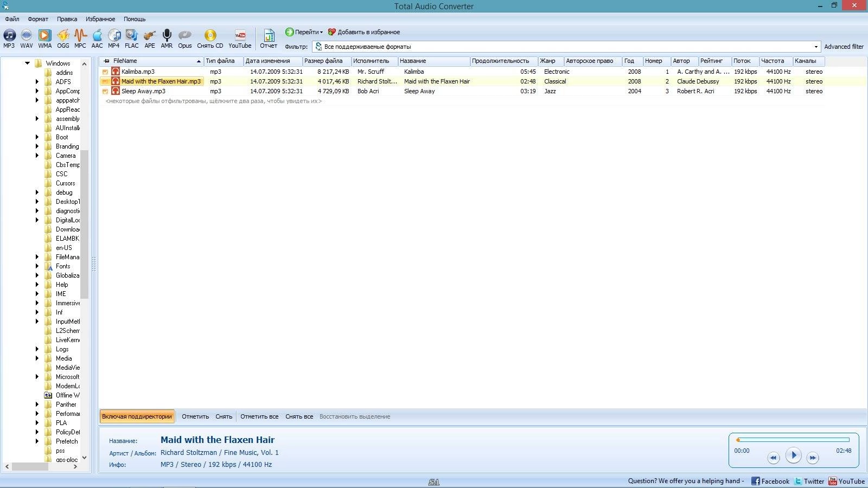Convert to FLAC icon
The image size is (868, 488).
(x=132, y=38)
